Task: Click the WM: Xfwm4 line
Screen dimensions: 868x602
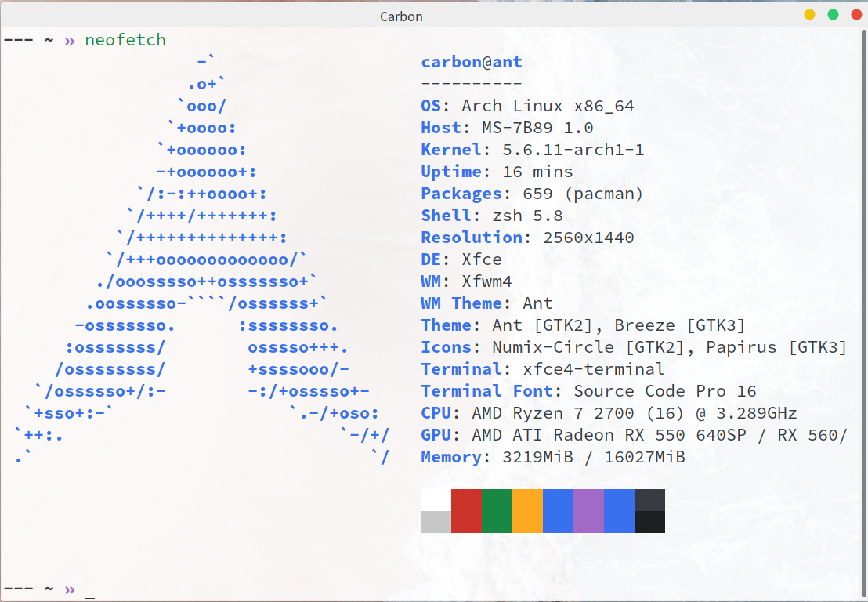Action: pos(466,281)
